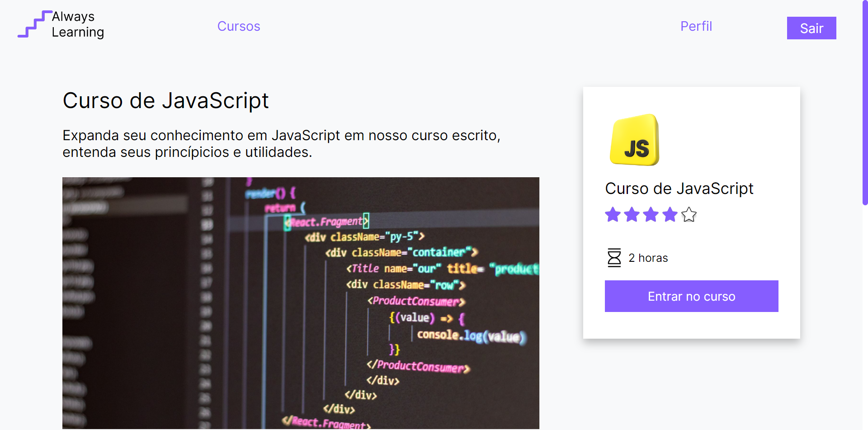Select the first purple rating star

point(613,215)
